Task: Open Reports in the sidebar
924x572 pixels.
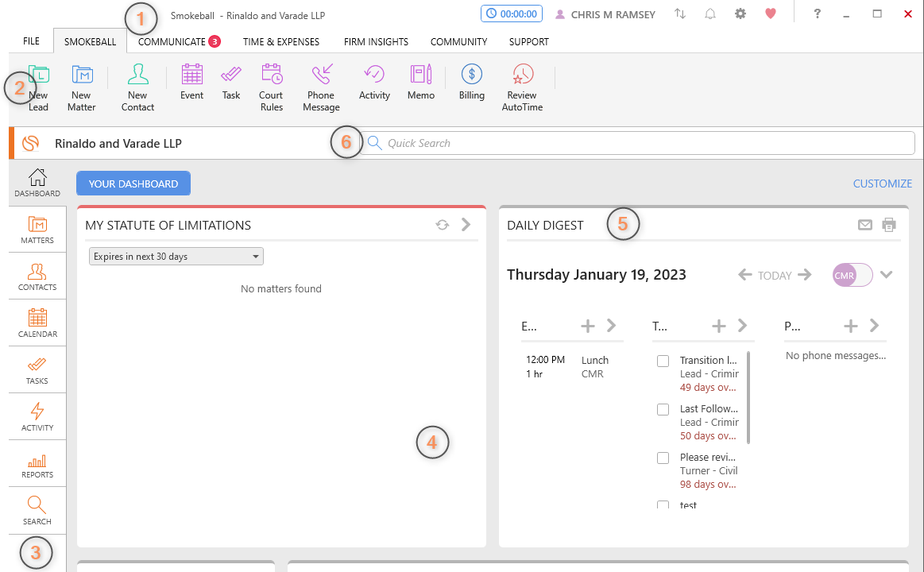Action: click(x=37, y=464)
